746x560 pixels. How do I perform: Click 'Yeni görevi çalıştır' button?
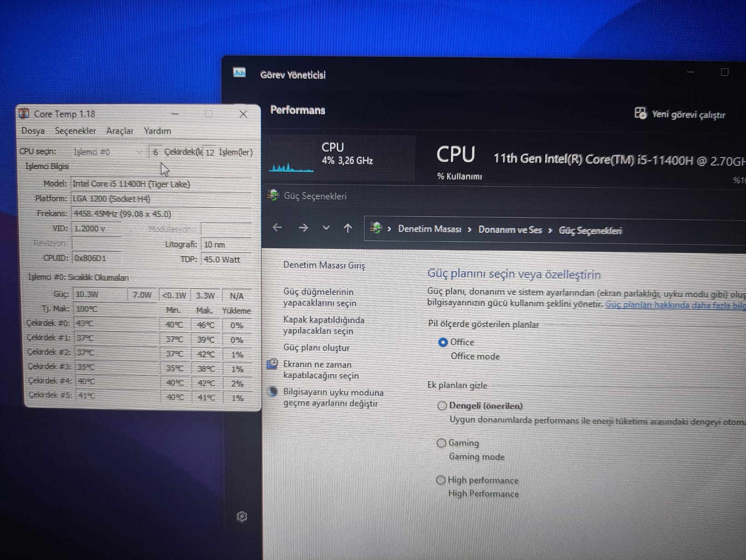[x=680, y=114]
